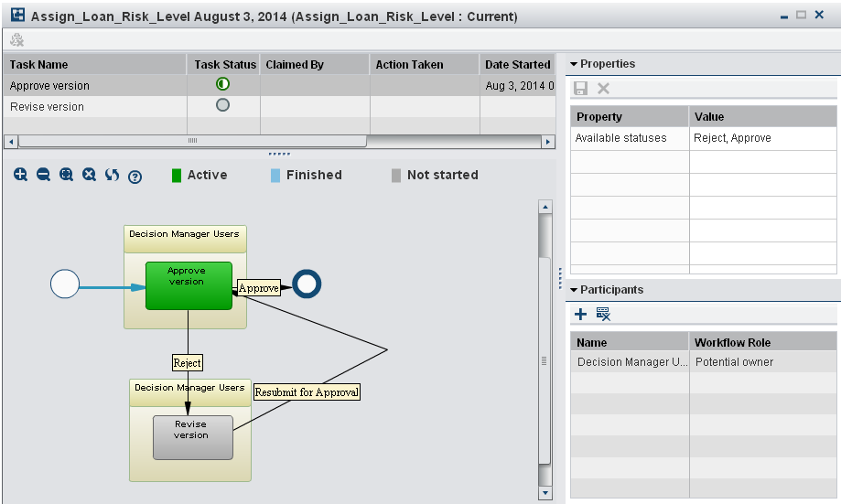Sort by Date Started column header
The image size is (841, 504).
pyautogui.click(x=517, y=65)
